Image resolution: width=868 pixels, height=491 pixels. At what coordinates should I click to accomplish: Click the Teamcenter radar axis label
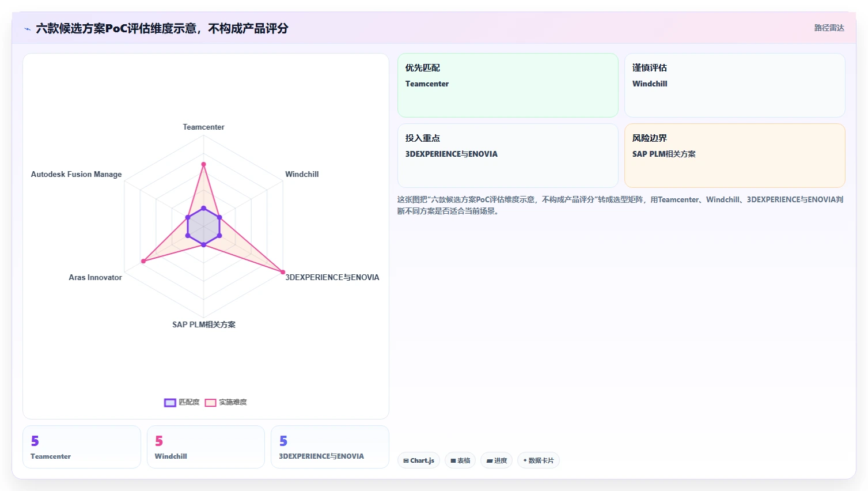pyautogui.click(x=203, y=127)
